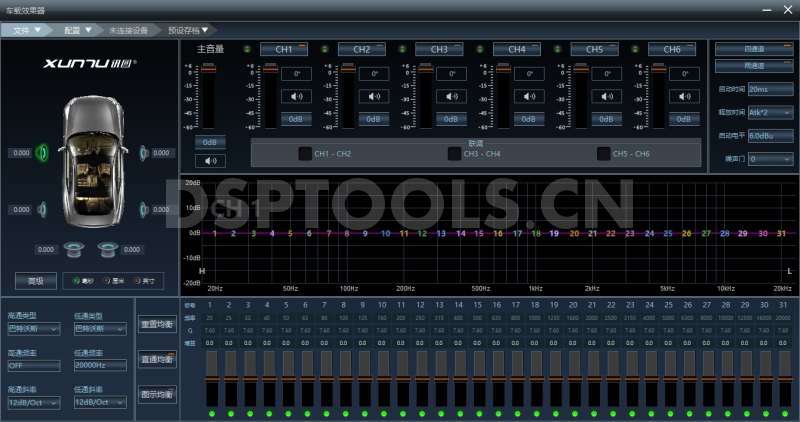Open the 释放时间 Atk*2 dropdown
This screenshot has height=422, width=800.
[769, 112]
